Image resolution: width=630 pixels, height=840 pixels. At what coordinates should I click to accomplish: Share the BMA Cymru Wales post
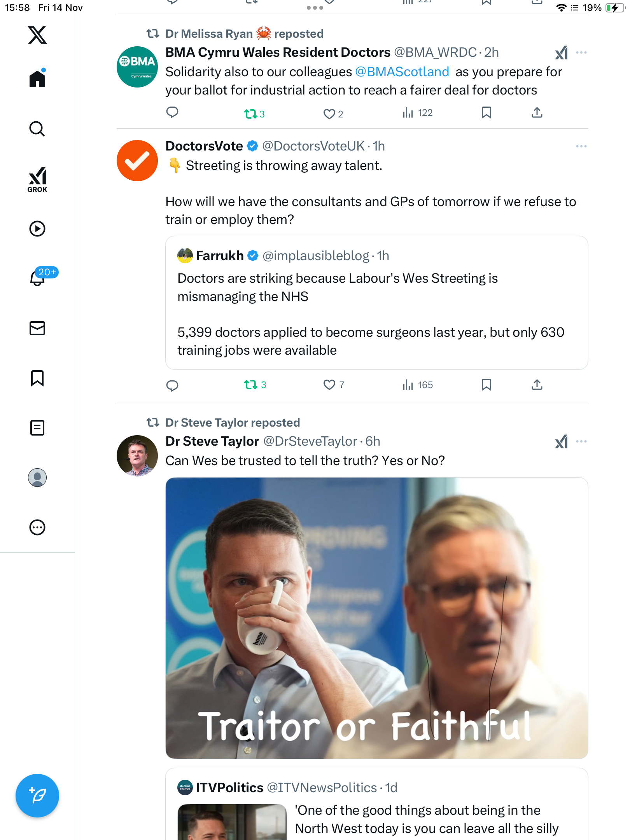pos(537,113)
